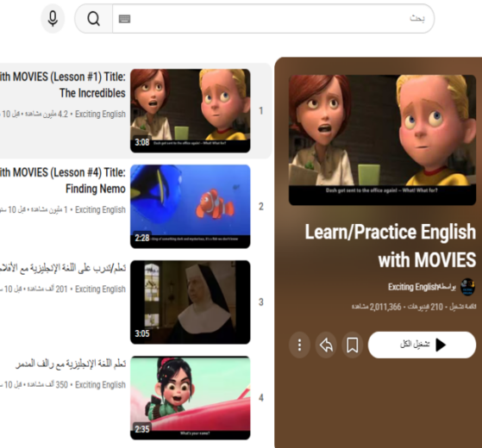
Task: Save the playlist with the bookmark icon
Action: (x=353, y=345)
